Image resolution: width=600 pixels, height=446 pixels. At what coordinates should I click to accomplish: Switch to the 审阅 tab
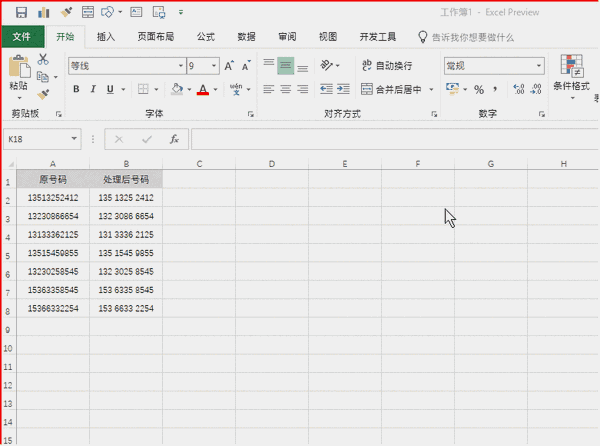pos(287,37)
